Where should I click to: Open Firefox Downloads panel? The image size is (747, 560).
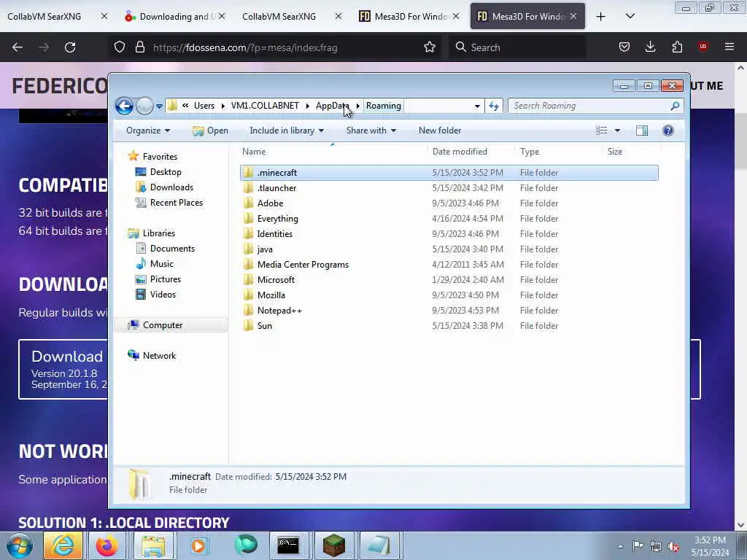coord(650,47)
